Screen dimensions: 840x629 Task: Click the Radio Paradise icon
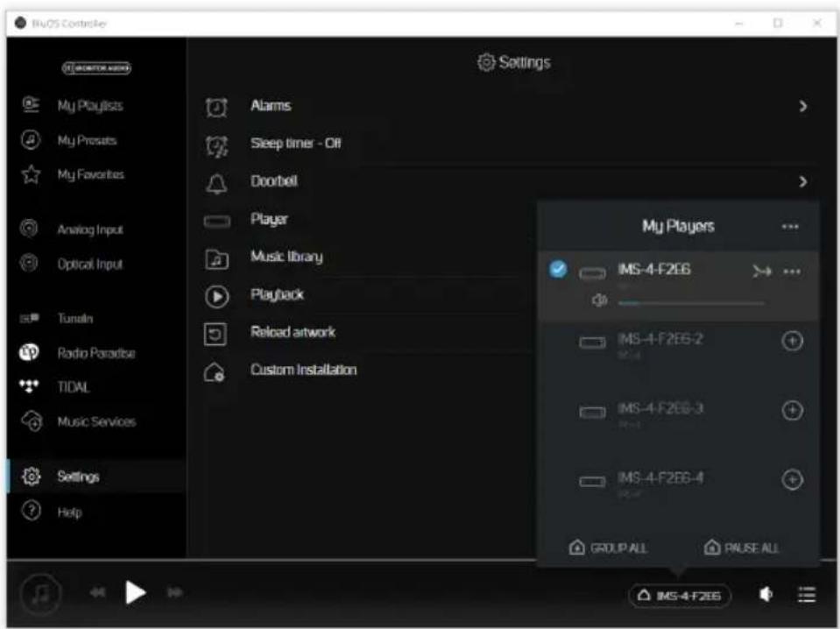29,352
